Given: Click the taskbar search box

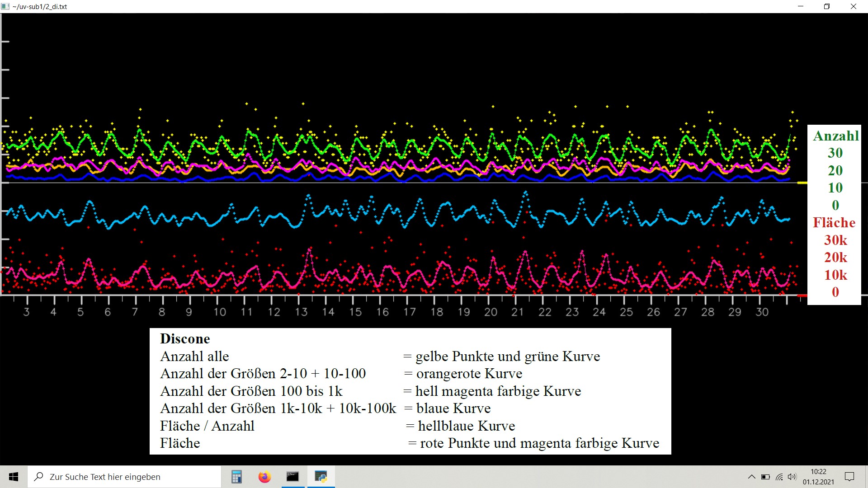Looking at the screenshot, I should click(124, 477).
